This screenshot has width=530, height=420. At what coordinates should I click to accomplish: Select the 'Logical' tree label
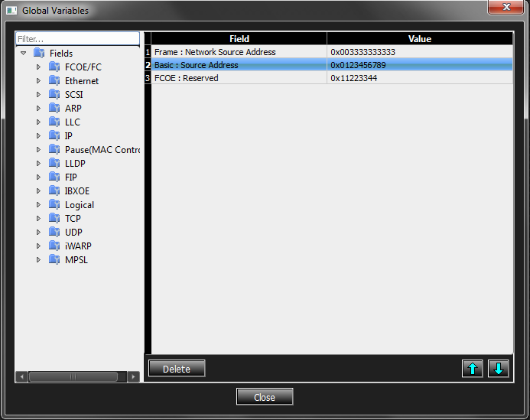coord(80,205)
